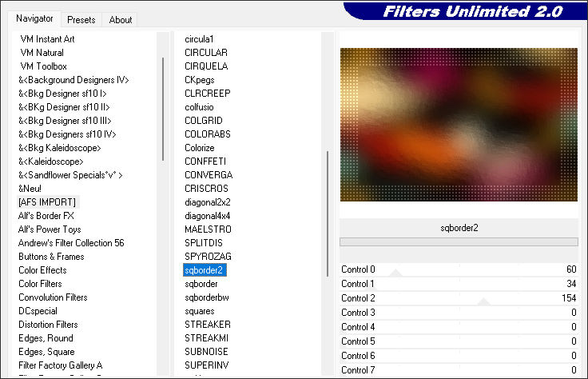Select the MAELSTRO filter
The height and width of the screenshot is (379, 588).
(x=207, y=229)
